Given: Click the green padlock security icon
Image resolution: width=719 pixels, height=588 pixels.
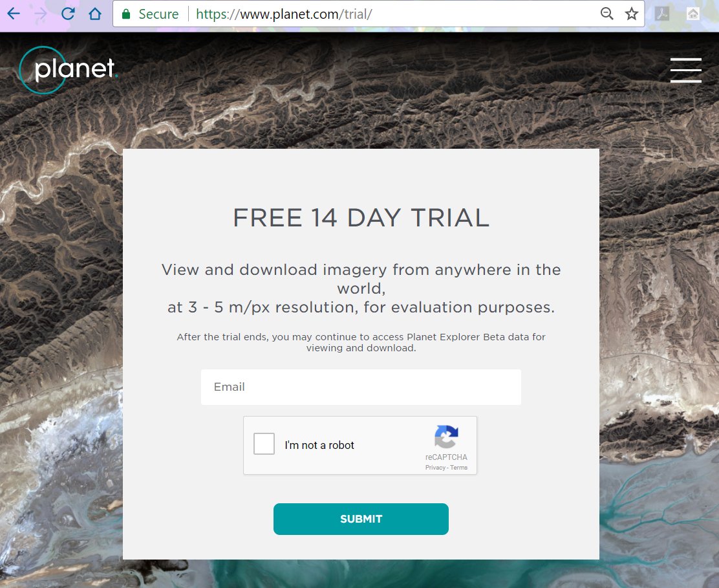Looking at the screenshot, I should coord(126,14).
